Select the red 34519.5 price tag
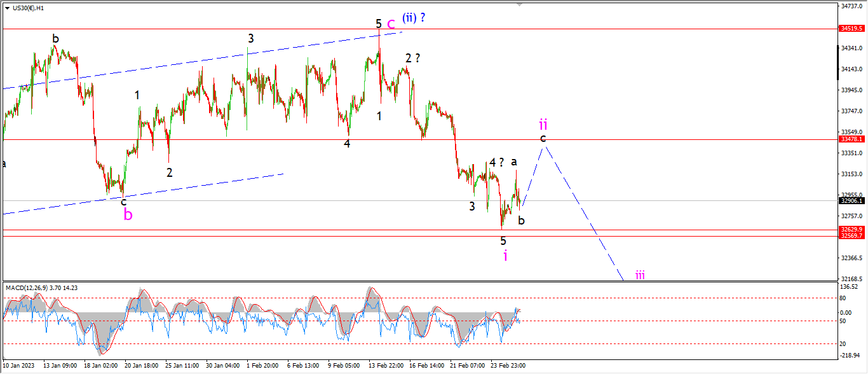 (x=852, y=29)
